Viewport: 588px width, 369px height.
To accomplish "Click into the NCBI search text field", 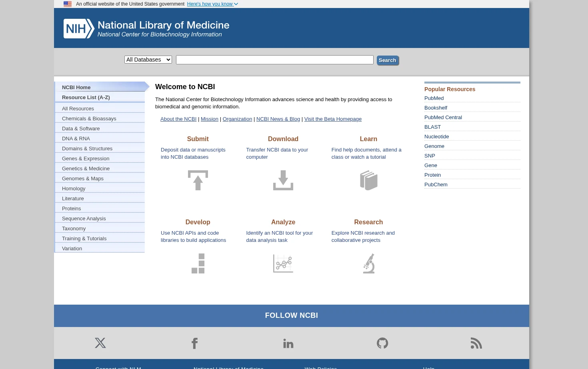I will click(x=275, y=60).
